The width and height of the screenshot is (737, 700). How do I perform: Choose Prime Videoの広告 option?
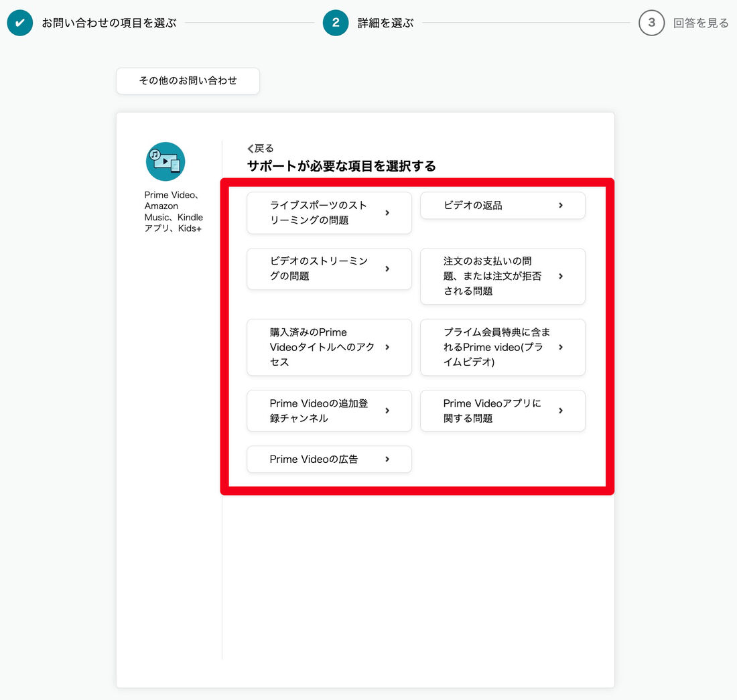[329, 459]
